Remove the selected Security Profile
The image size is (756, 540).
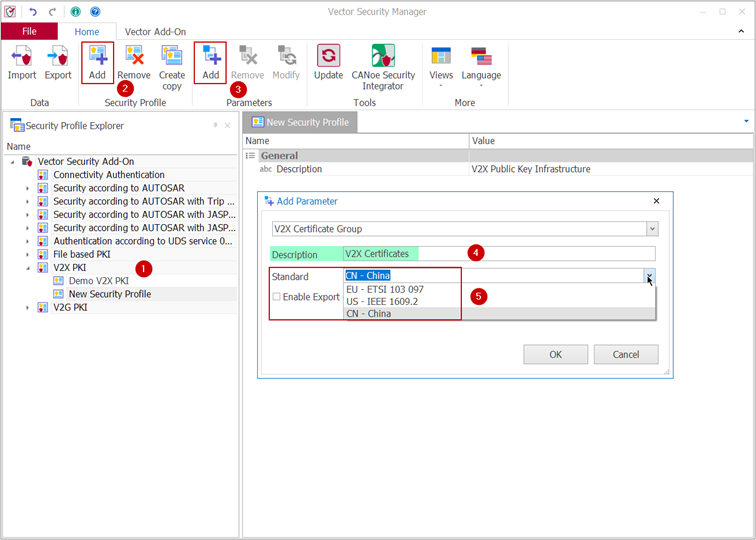(x=134, y=63)
